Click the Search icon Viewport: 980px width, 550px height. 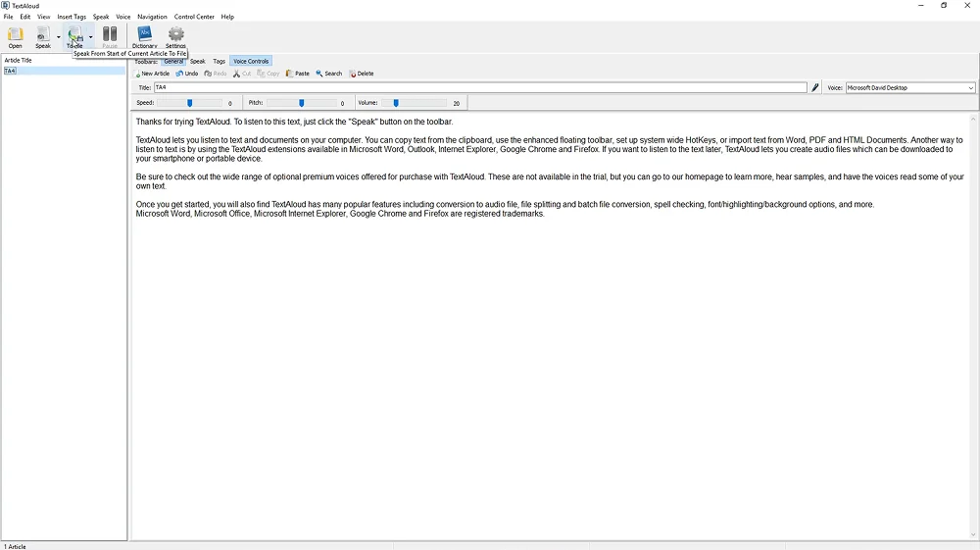click(328, 74)
